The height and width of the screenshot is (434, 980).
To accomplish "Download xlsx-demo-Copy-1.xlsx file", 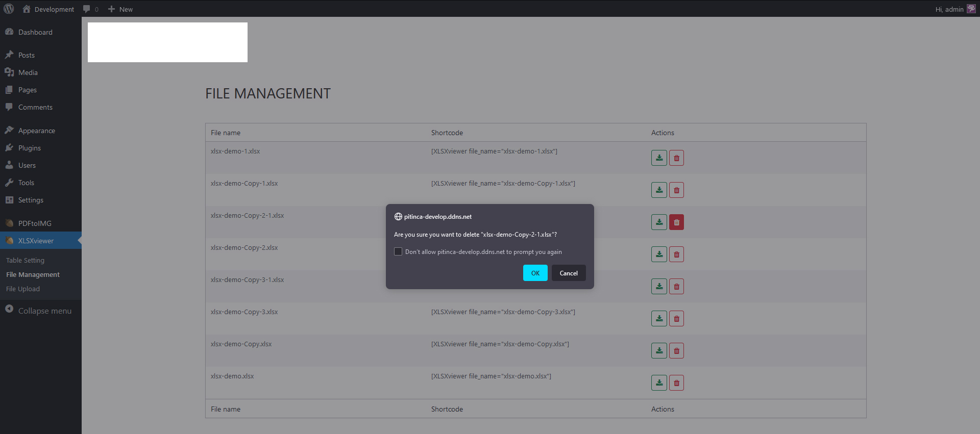I will pyautogui.click(x=659, y=190).
